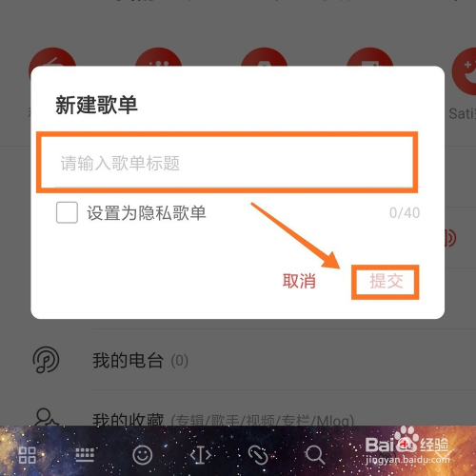Tap the second red circle icon with dots
Image resolution: width=476 pixels, height=476 pixels.
click(x=158, y=57)
